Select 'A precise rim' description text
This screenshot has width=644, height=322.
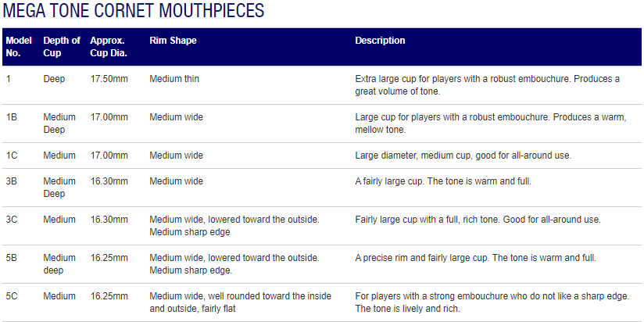[475, 258]
